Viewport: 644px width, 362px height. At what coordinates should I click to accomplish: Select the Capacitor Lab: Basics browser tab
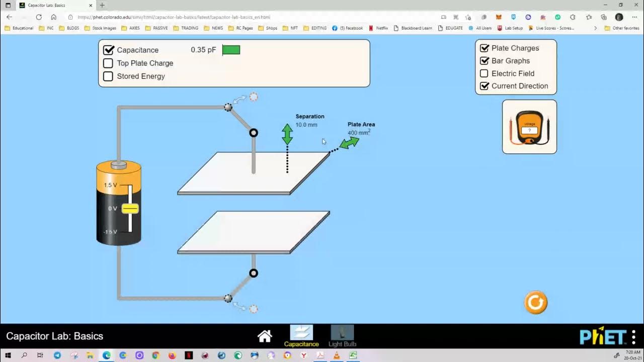click(55, 5)
